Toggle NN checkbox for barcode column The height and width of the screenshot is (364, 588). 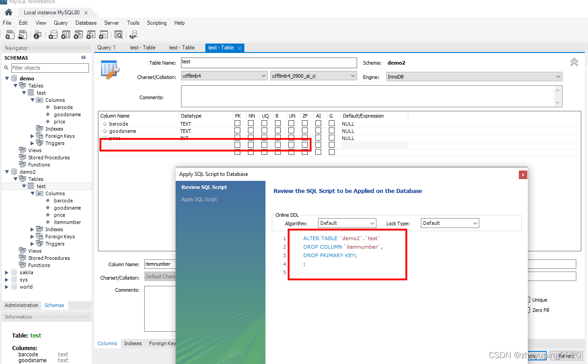(251, 123)
